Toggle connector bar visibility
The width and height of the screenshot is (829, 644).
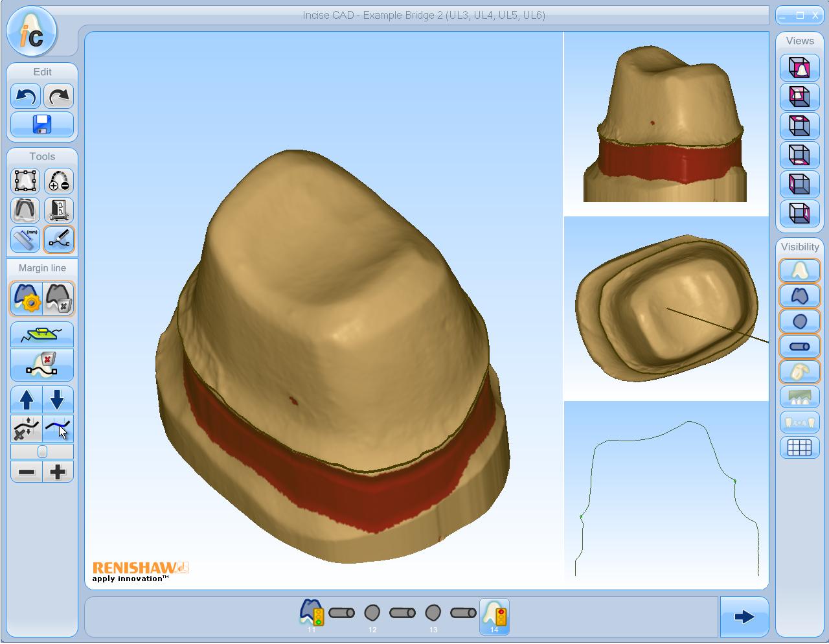click(800, 347)
